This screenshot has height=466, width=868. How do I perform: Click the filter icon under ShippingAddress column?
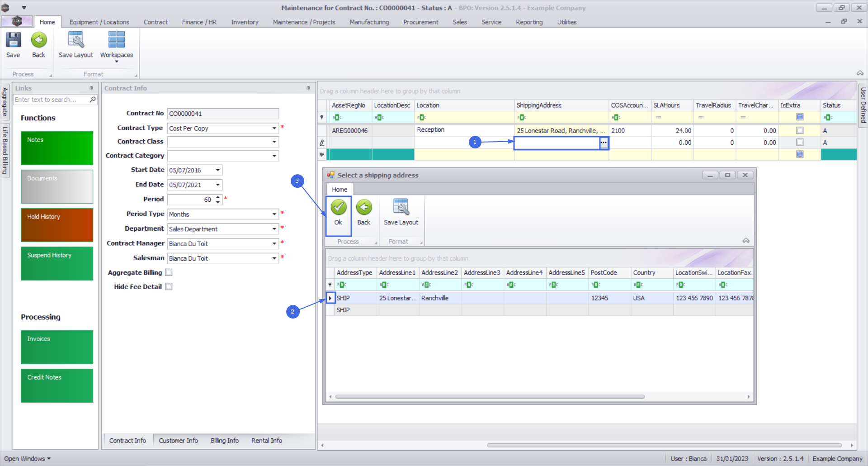point(522,118)
